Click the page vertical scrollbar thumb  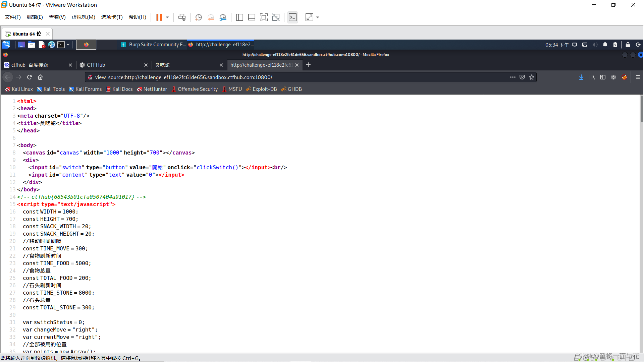point(641,109)
